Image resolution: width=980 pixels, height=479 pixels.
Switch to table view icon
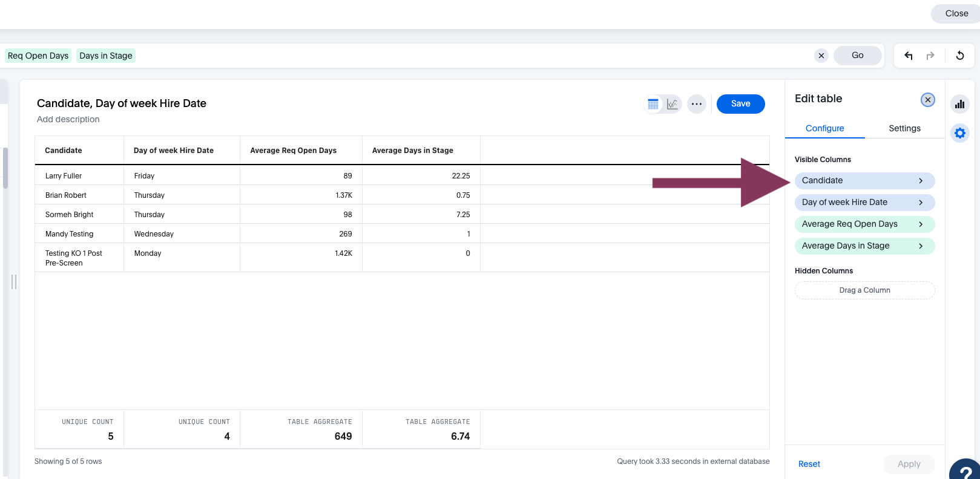(x=653, y=104)
